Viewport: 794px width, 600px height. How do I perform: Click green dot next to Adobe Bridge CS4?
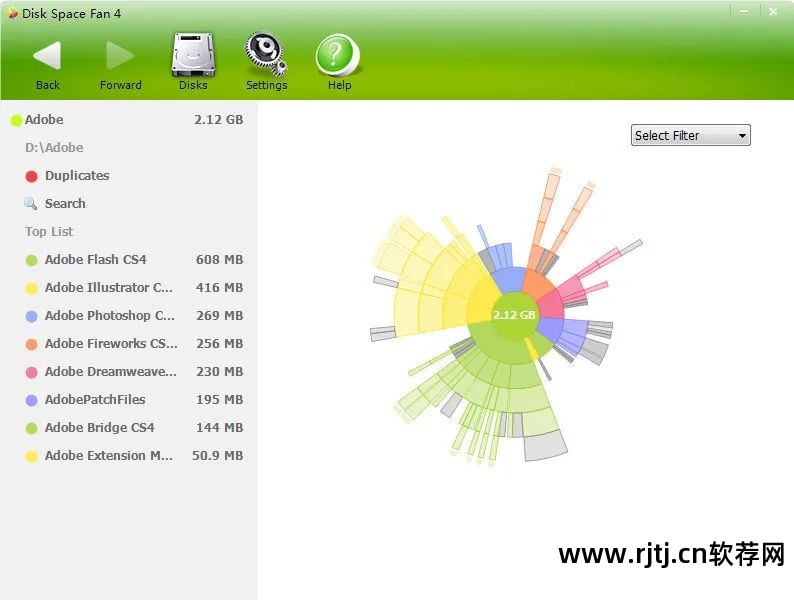pos(31,428)
